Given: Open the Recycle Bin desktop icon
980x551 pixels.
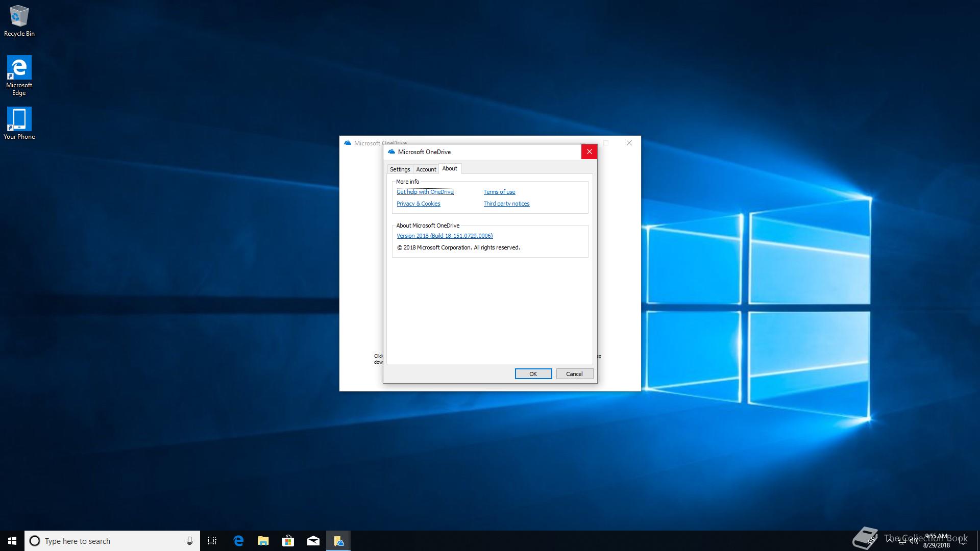Looking at the screenshot, I should tap(19, 21).
